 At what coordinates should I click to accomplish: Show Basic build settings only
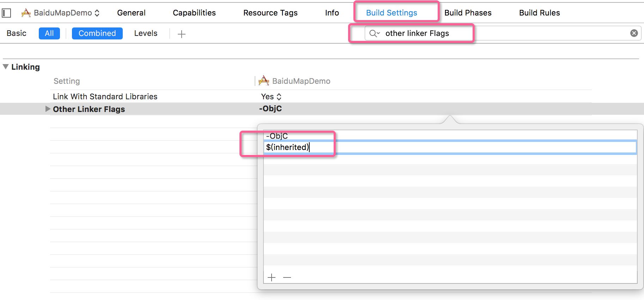click(17, 33)
